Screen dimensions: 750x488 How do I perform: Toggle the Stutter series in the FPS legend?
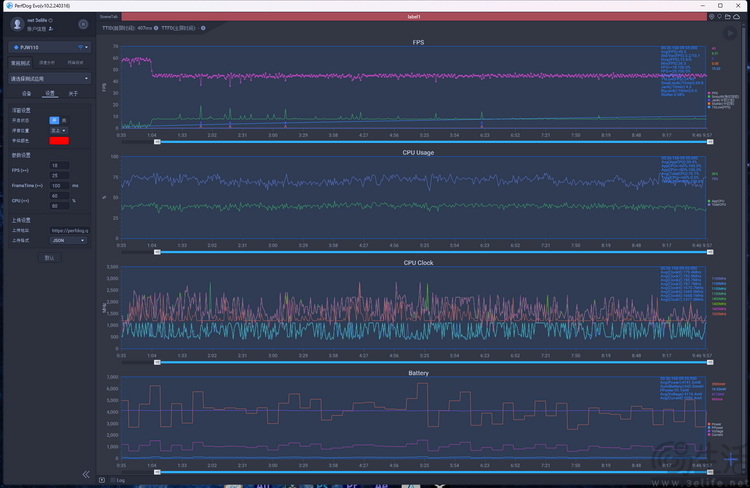coord(720,103)
